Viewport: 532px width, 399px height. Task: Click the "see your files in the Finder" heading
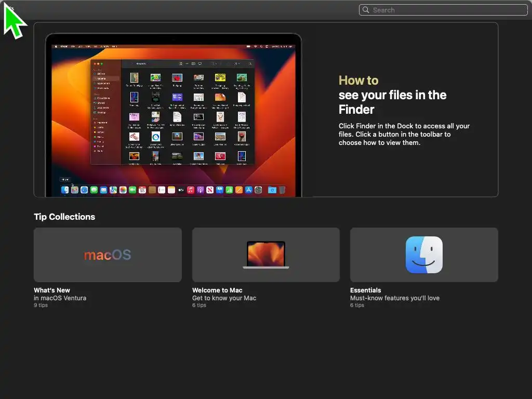[392, 102]
